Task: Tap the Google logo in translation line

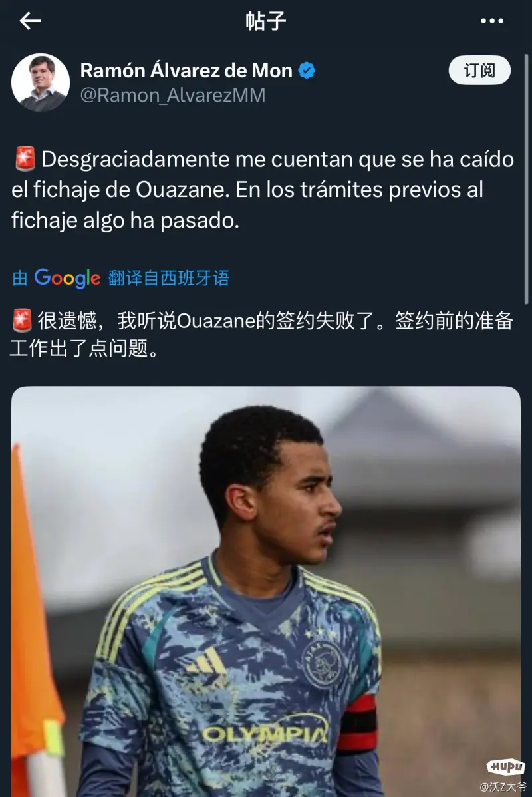Action: coord(67,278)
